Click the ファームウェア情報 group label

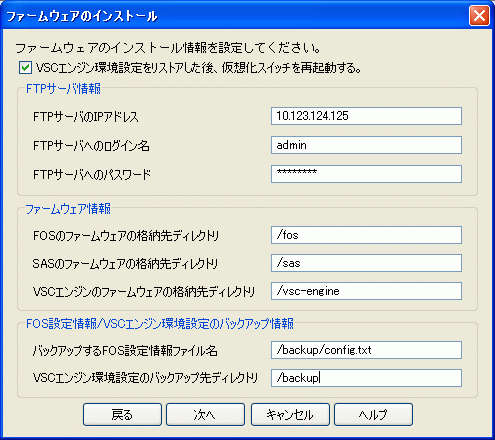pos(68,209)
